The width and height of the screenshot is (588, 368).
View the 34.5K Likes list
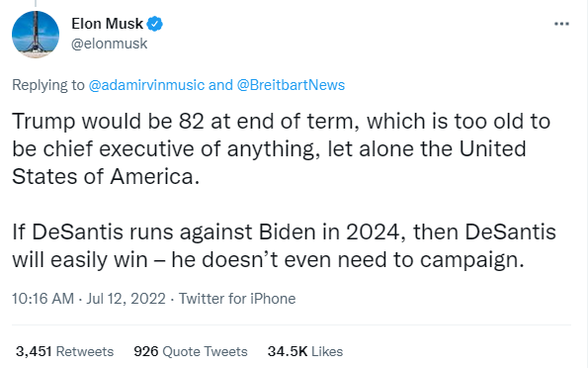click(x=305, y=351)
